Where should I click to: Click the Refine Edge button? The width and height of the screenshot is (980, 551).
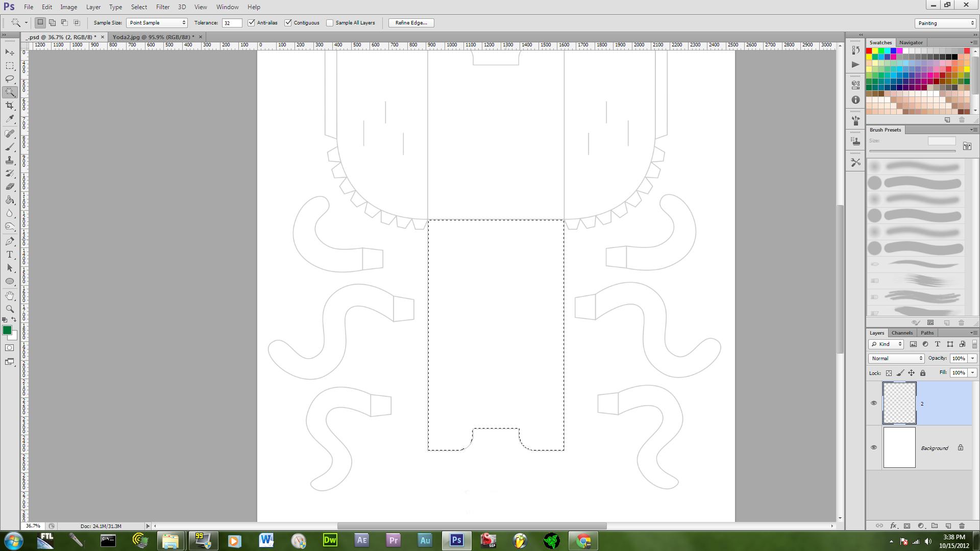[x=411, y=22]
